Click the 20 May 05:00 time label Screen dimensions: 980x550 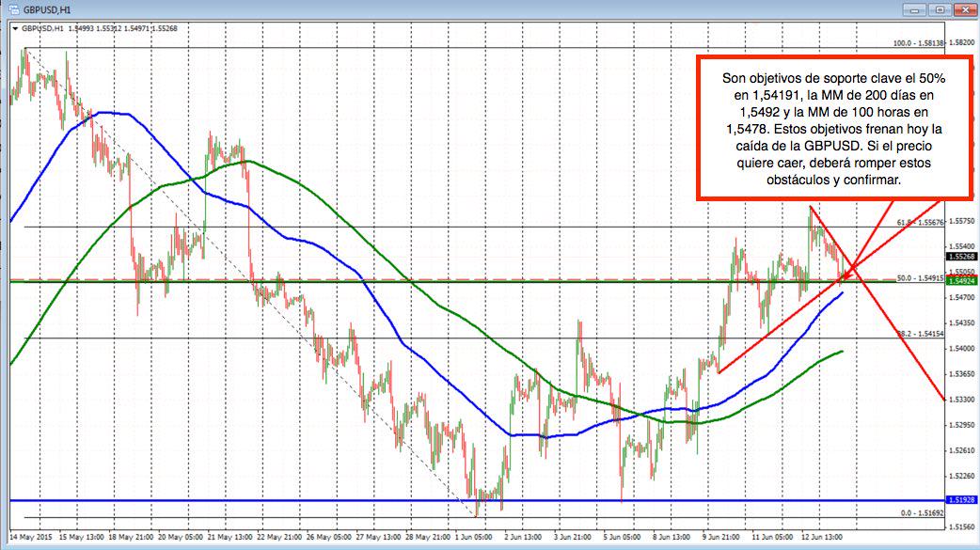180,537
